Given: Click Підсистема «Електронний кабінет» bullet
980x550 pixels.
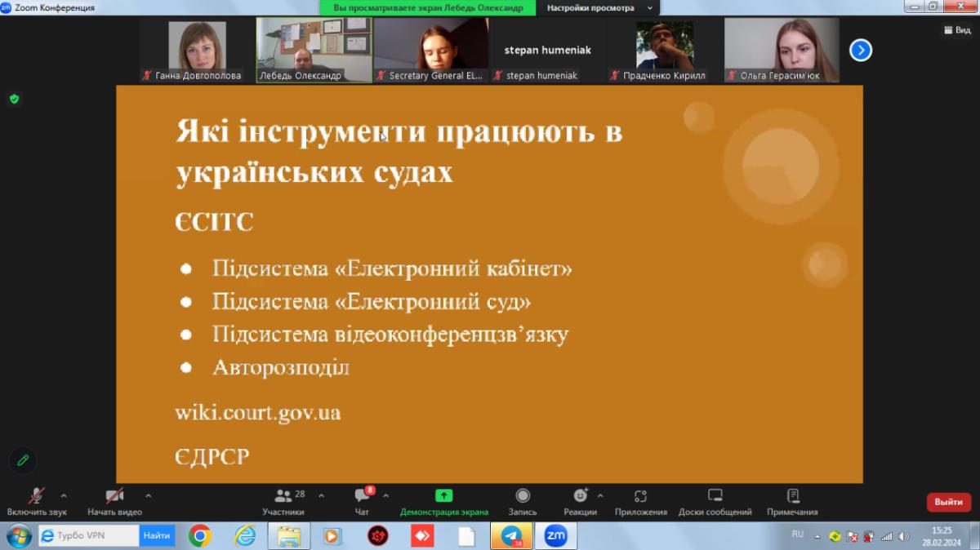Looking at the screenshot, I should [392, 268].
